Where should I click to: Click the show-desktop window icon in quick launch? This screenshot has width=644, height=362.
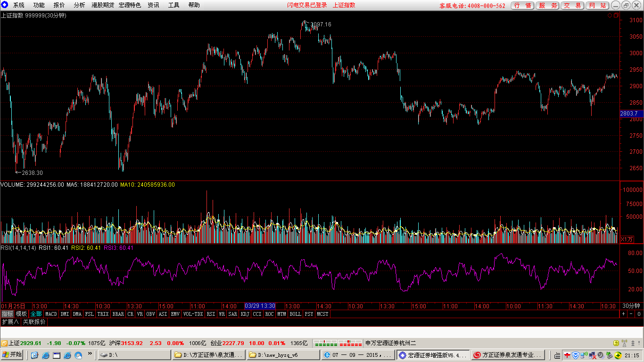(x=57, y=355)
